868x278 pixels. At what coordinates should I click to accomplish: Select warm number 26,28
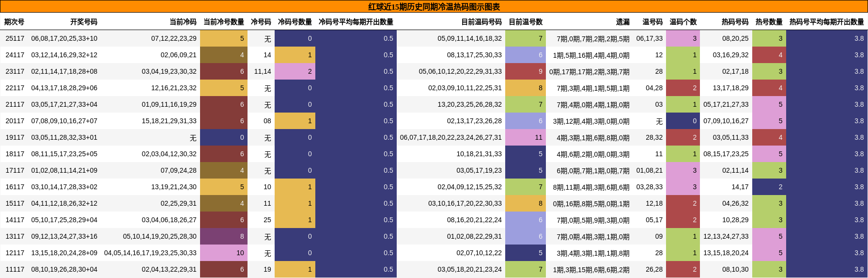click(x=654, y=269)
